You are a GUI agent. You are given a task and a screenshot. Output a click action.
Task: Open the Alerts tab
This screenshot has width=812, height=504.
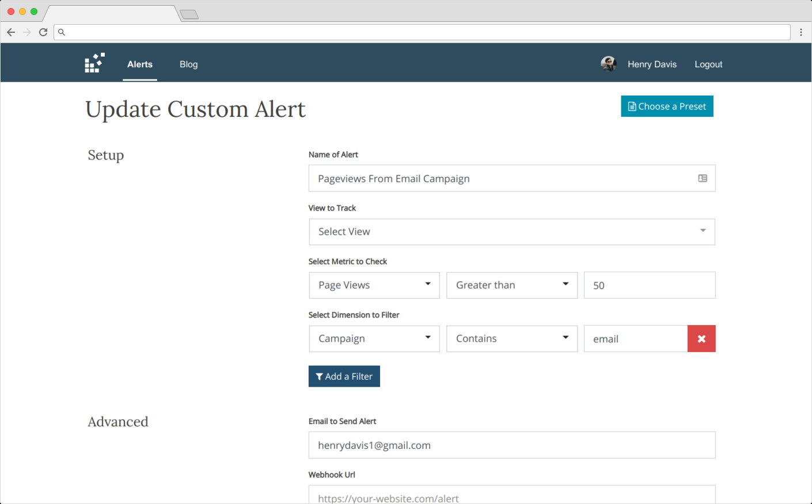click(x=140, y=64)
